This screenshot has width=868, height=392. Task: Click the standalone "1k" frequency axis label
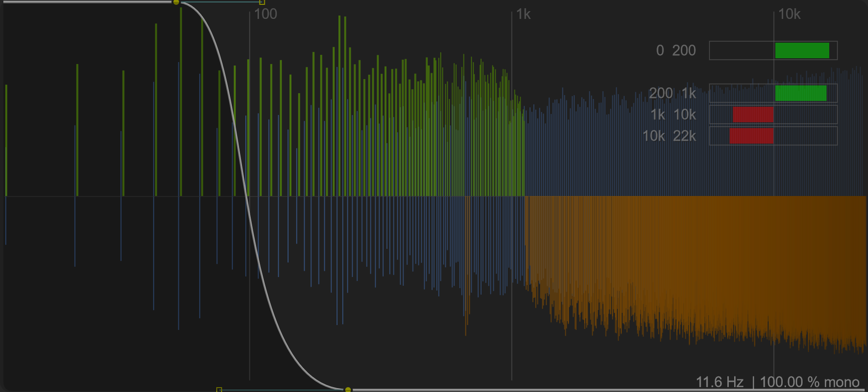tap(523, 15)
